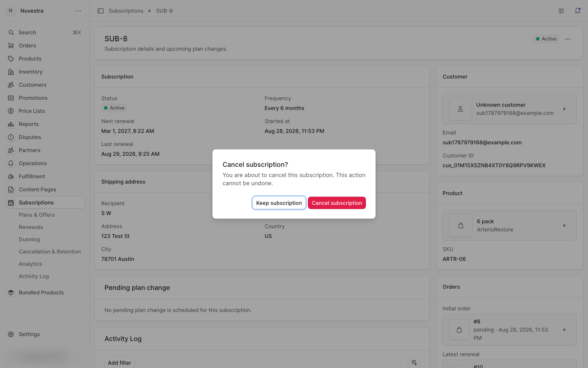The width and height of the screenshot is (588, 368).
Task: Click Last renewal Aug 29, 2026 value
Action: [130, 154]
